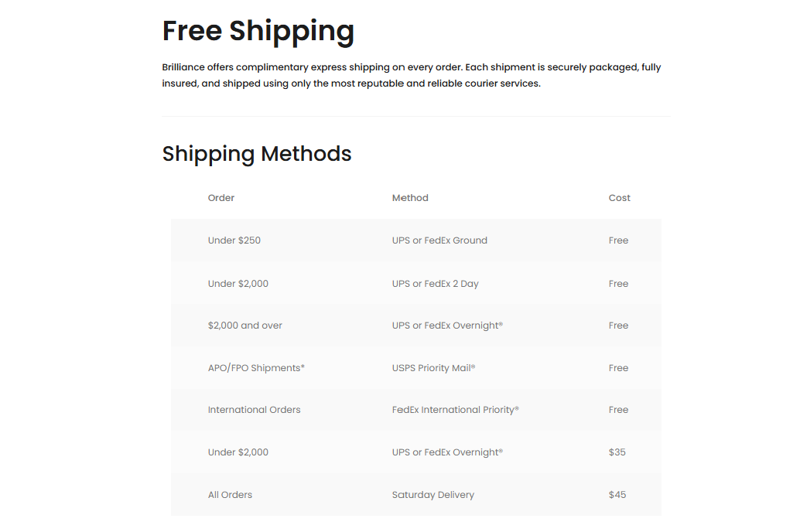Image resolution: width=800 pixels, height=532 pixels.
Task: Click the Saturday Delivery method cell
Action: 433,495
